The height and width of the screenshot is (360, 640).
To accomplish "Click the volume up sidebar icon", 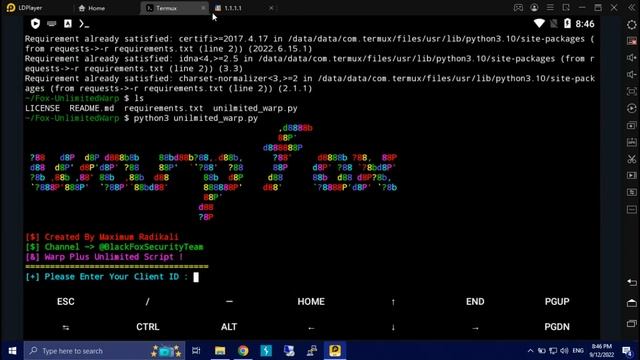I will coord(631,58).
